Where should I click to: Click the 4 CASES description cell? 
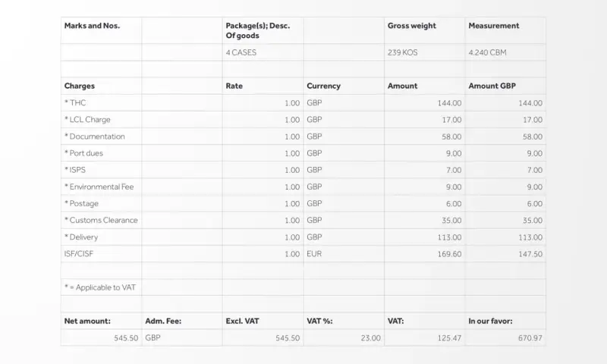point(263,52)
